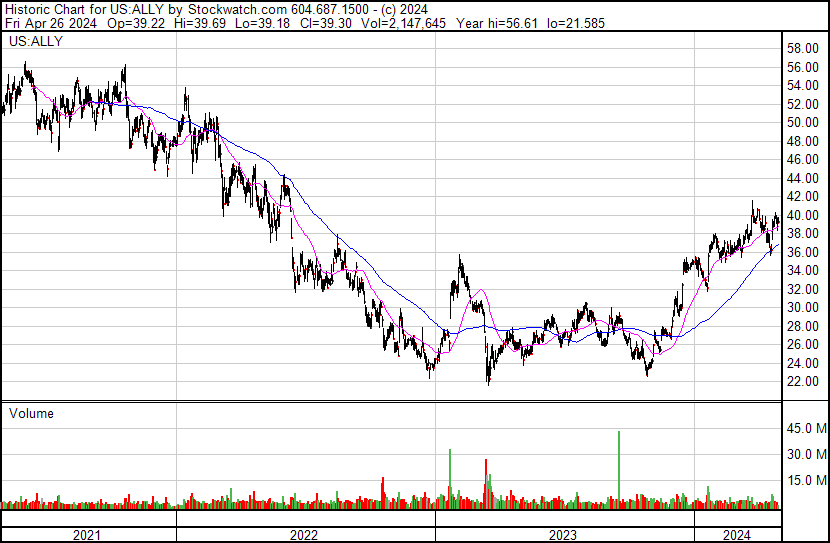The image size is (830, 543).
Task: Click the 36.00 price axis label
Action: (x=802, y=252)
